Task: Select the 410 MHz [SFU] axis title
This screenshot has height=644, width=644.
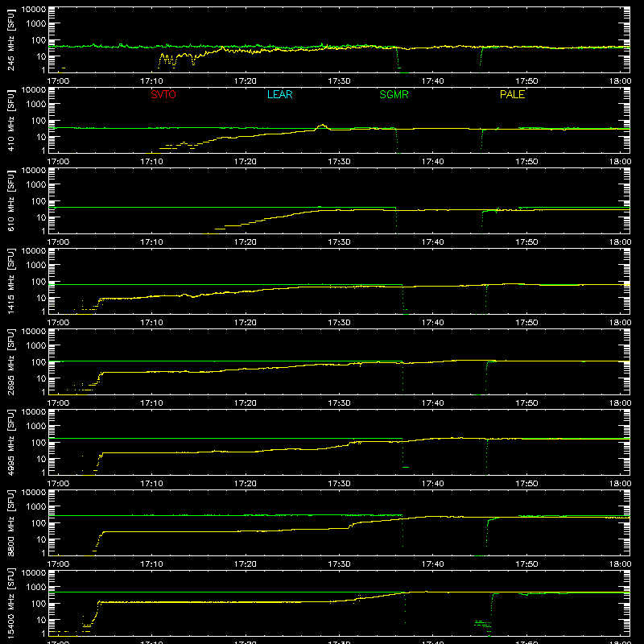Action: [11, 122]
